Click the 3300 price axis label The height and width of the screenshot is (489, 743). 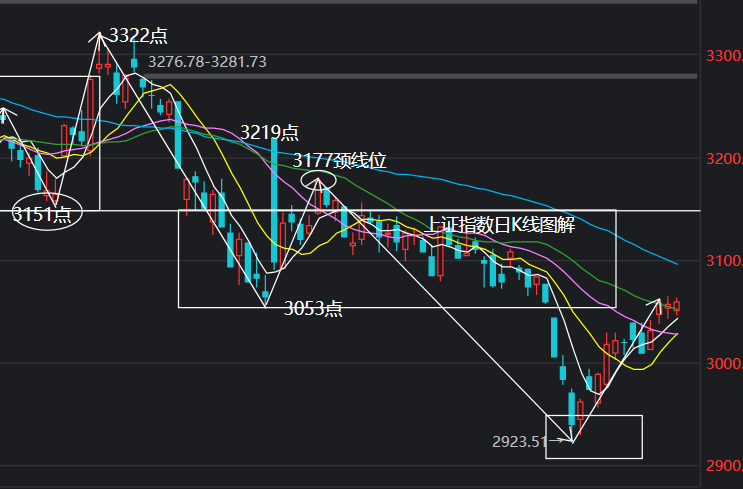point(725,56)
